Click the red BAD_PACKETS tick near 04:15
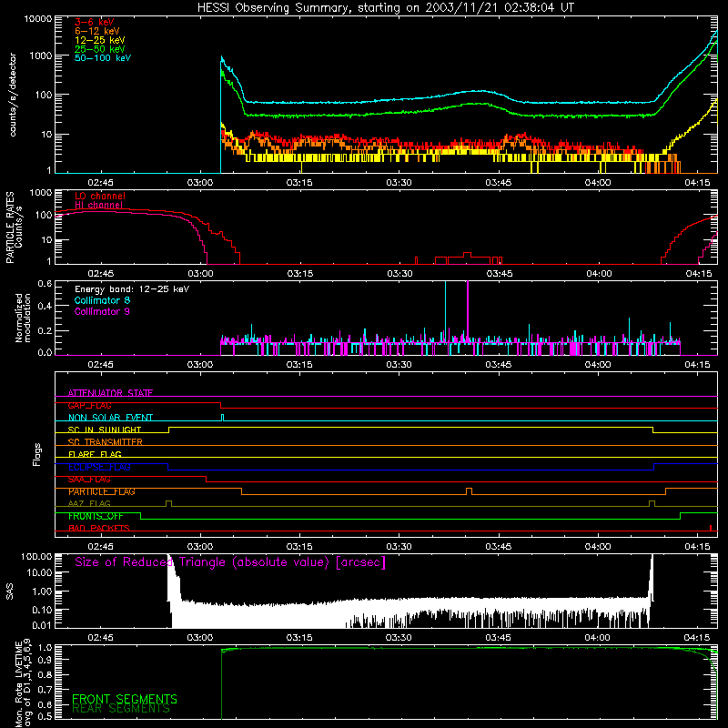This screenshot has width=728, height=728. [x=711, y=528]
